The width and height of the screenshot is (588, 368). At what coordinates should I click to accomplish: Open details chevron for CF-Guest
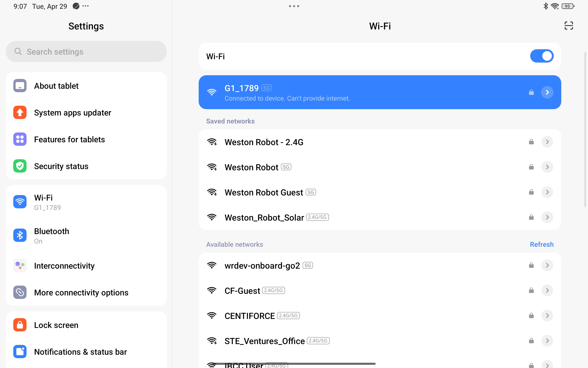(547, 291)
